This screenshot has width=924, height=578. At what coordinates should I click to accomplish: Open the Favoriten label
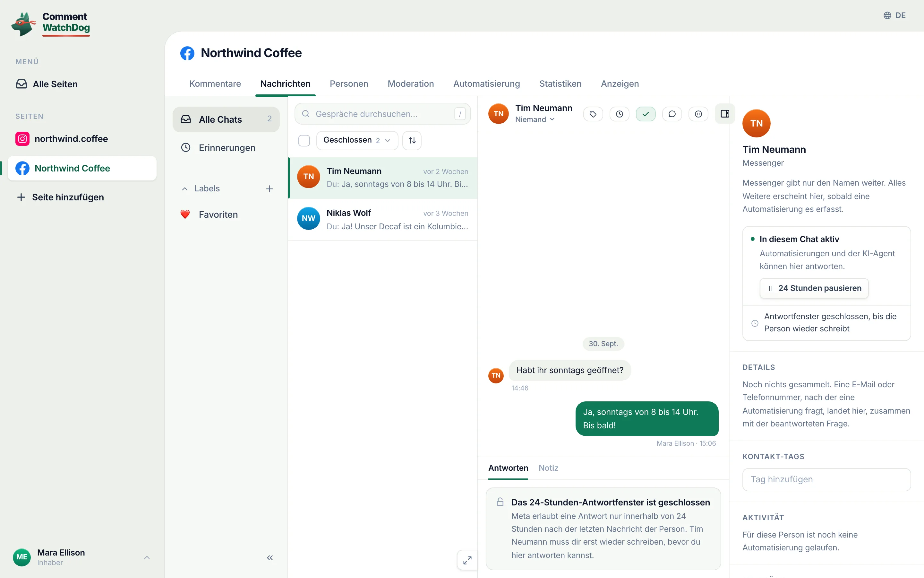coord(226,215)
